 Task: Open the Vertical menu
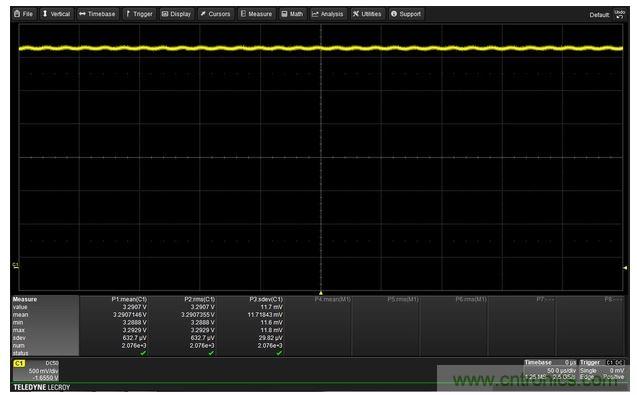(x=56, y=14)
